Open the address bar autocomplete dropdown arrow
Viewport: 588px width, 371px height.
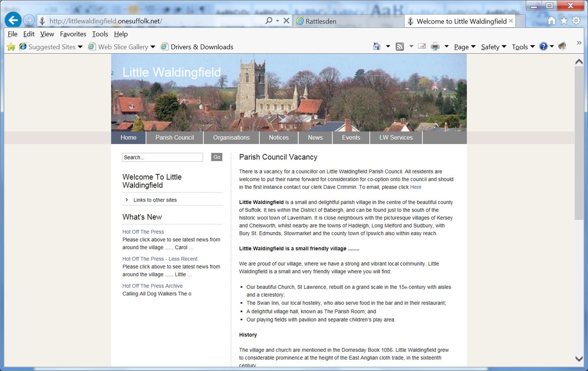[x=278, y=21]
